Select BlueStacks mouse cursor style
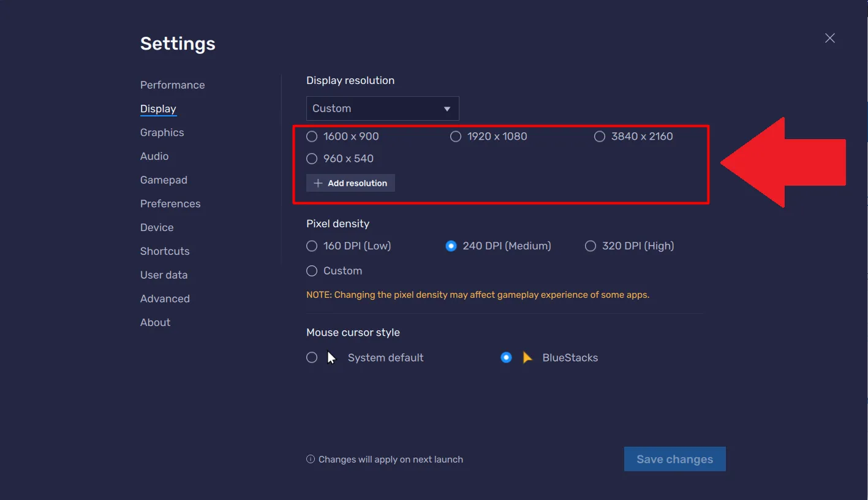The width and height of the screenshot is (868, 500). pyautogui.click(x=506, y=357)
